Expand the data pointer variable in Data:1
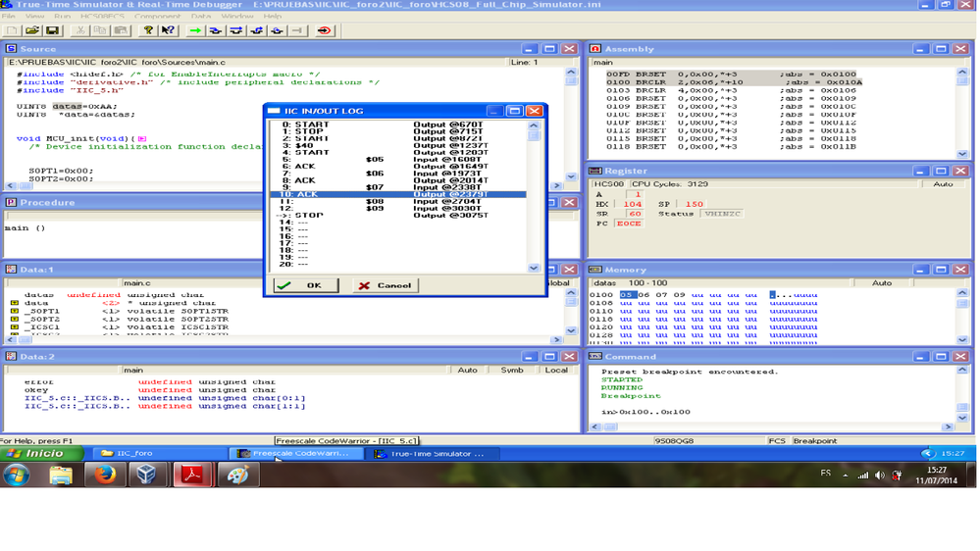980x551 pixels. [x=15, y=303]
